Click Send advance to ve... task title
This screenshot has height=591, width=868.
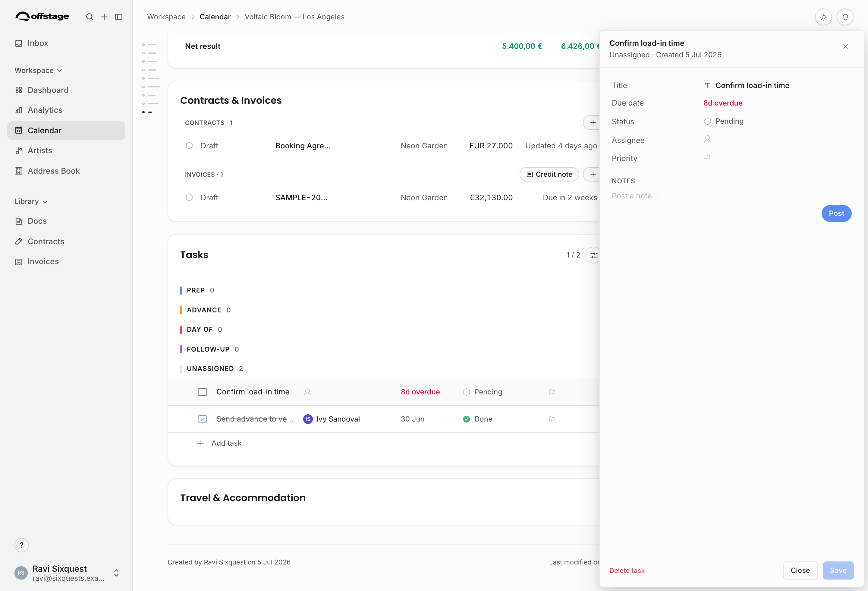click(255, 419)
